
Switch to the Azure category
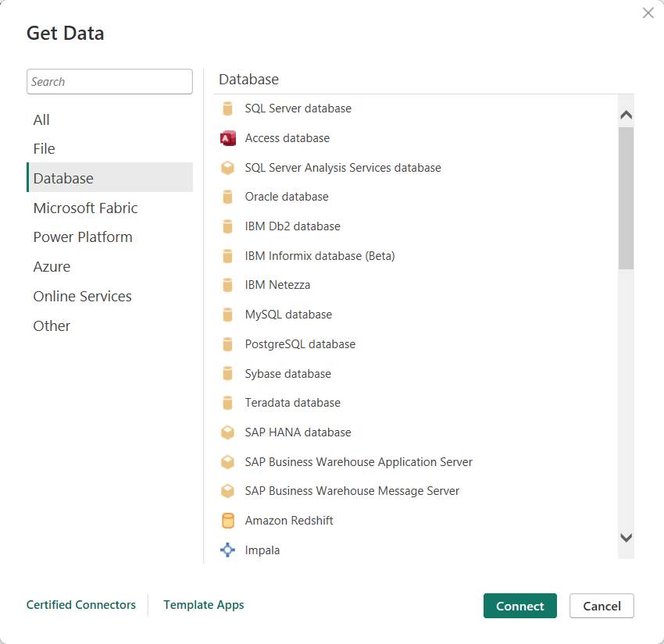109,266
